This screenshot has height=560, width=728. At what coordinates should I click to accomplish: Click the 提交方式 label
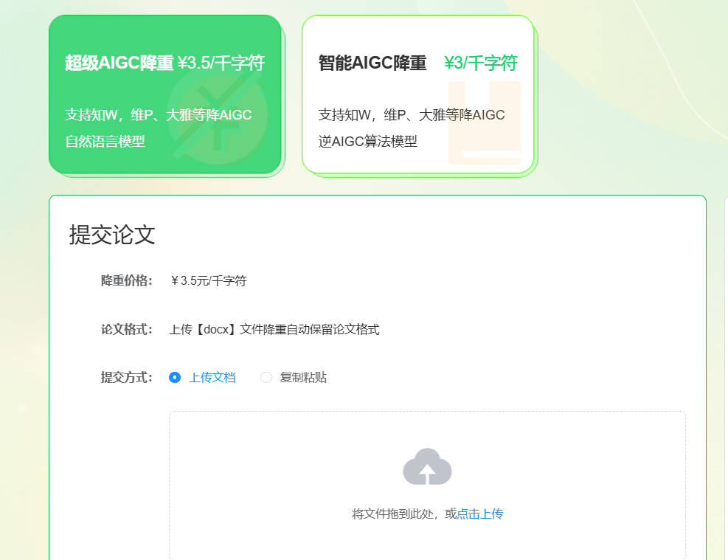click(126, 378)
